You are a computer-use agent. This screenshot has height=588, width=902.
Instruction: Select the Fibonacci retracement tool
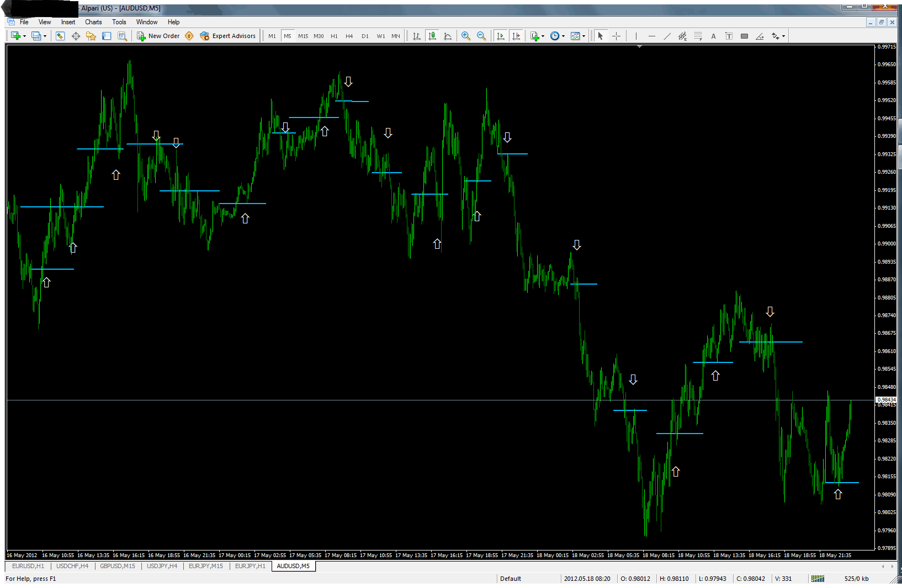tap(698, 36)
